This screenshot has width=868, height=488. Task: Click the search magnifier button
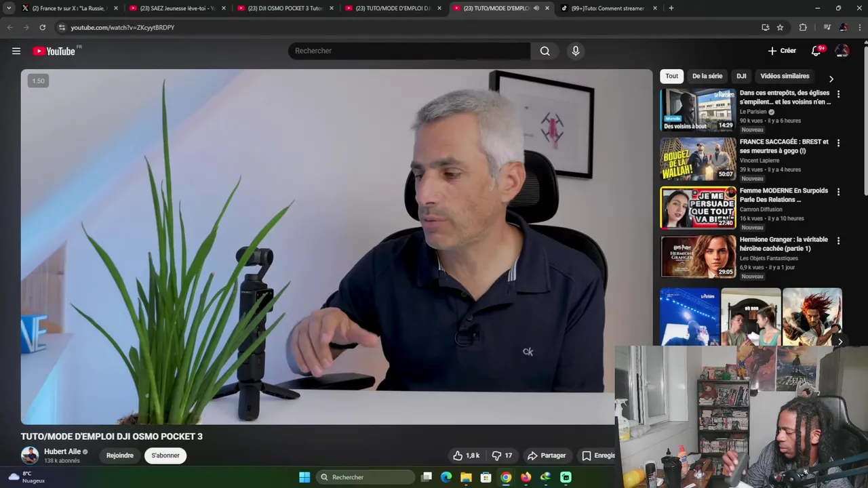(x=545, y=51)
